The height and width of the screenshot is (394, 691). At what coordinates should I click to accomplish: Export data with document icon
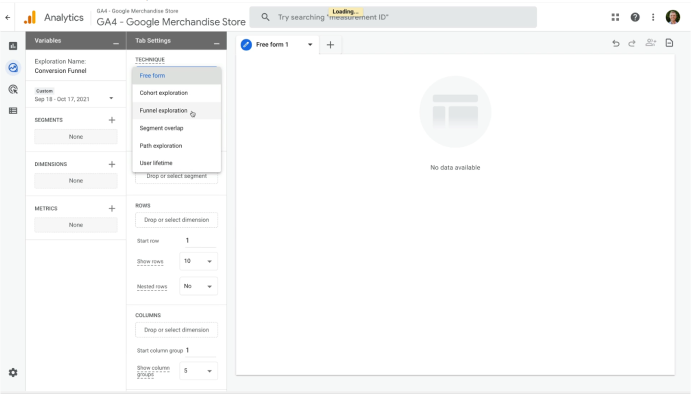click(669, 43)
